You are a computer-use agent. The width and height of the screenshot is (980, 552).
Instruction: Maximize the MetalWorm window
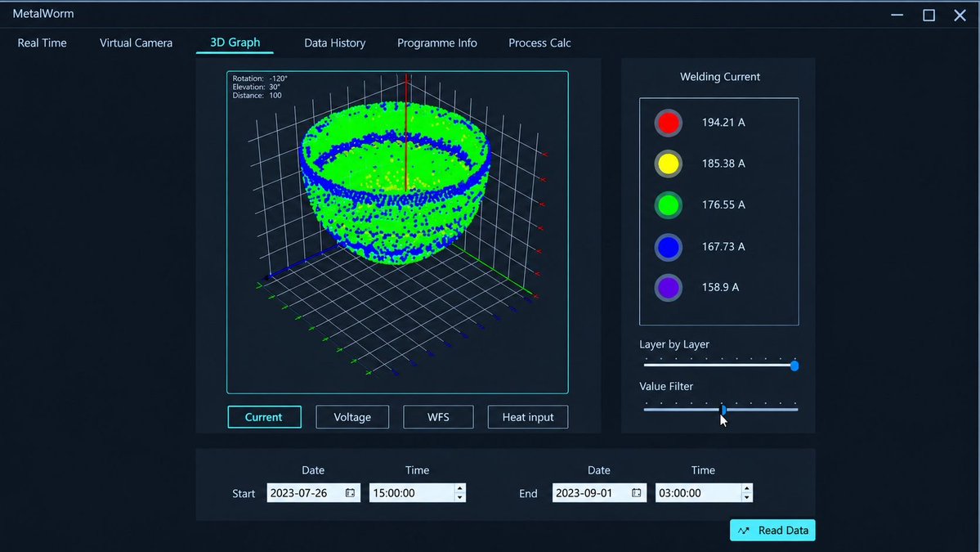[x=929, y=15]
